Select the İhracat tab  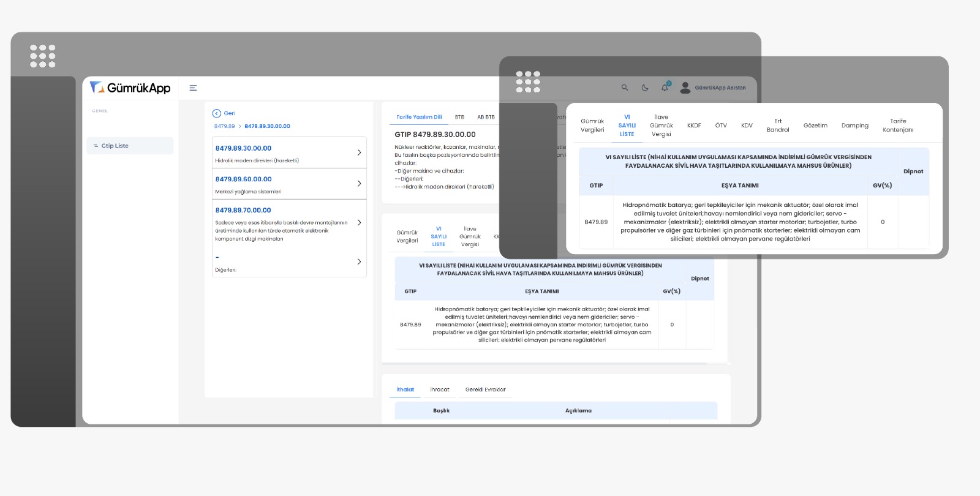tap(439, 389)
